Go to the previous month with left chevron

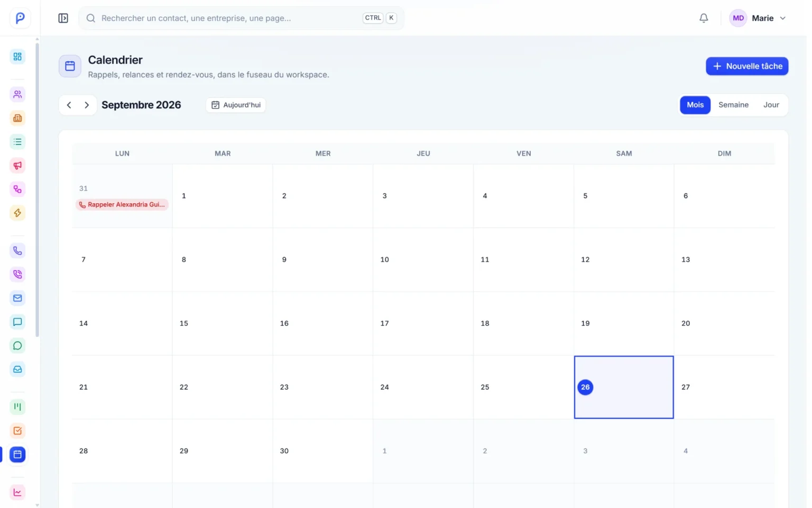click(x=69, y=105)
